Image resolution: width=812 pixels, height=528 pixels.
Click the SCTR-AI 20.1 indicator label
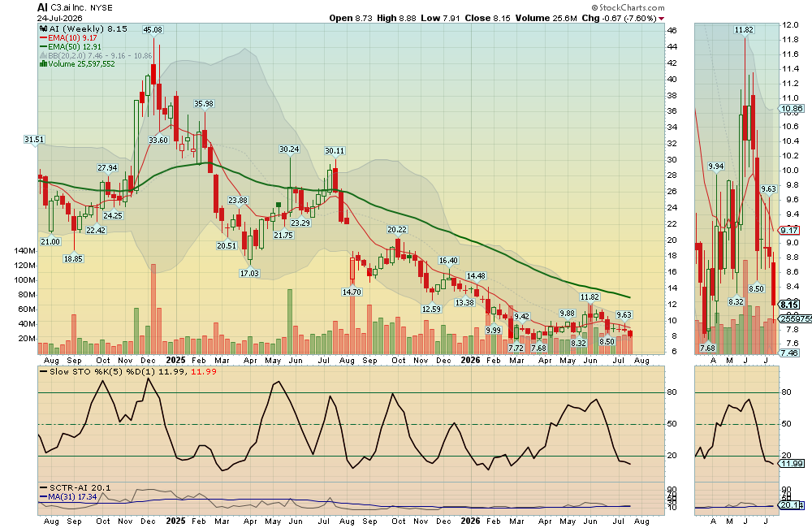point(75,487)
